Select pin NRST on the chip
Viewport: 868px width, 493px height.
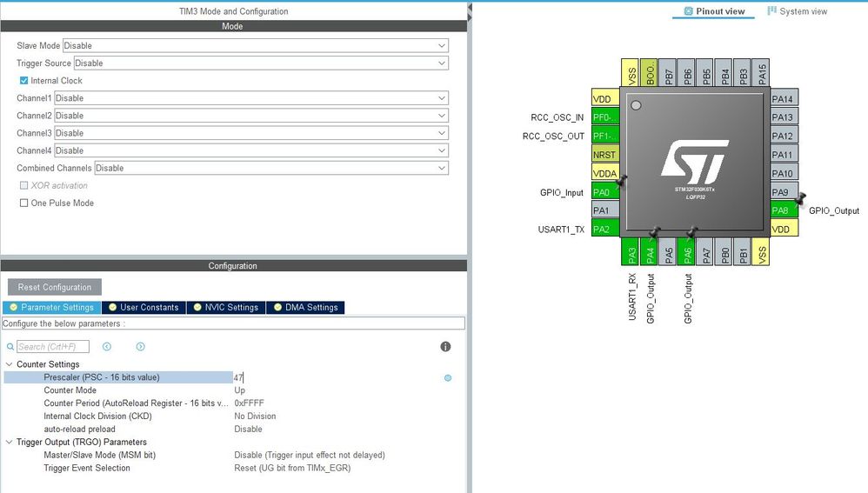point(605,155)
